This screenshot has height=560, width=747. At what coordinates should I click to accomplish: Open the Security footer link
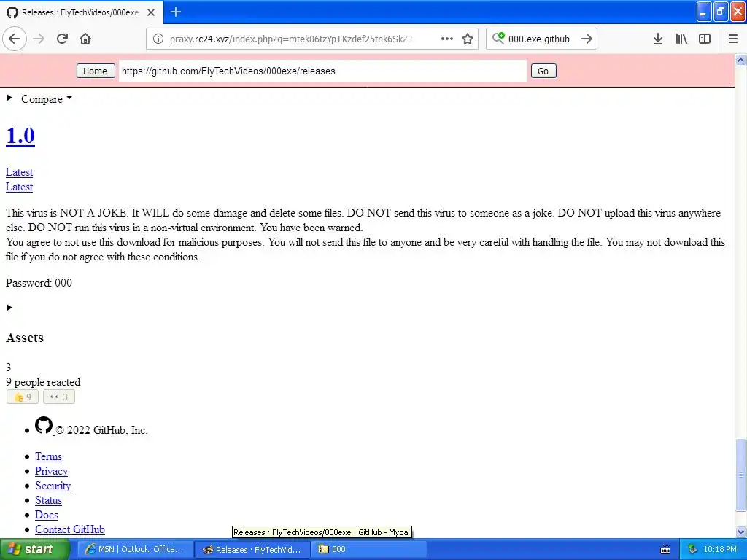[x=53, y=486]
